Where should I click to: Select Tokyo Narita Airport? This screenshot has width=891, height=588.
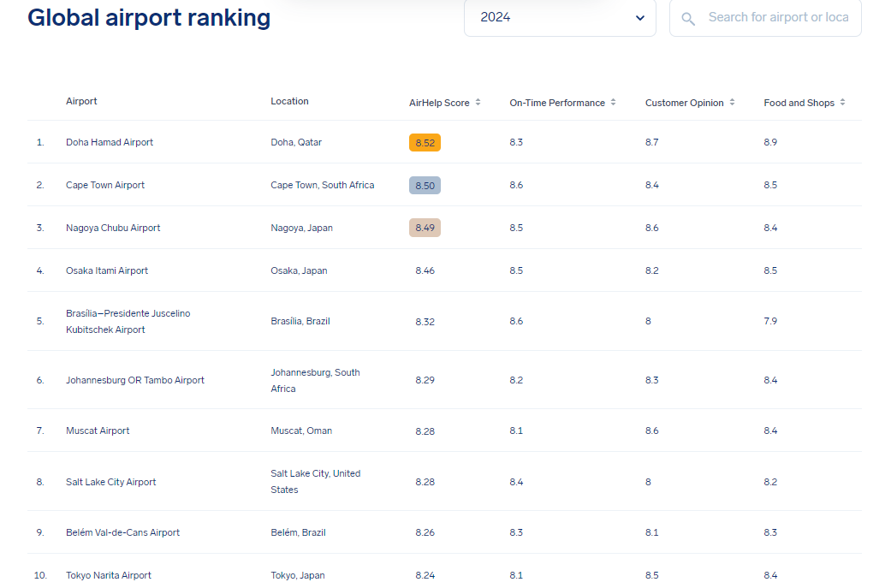coord(109,575)
